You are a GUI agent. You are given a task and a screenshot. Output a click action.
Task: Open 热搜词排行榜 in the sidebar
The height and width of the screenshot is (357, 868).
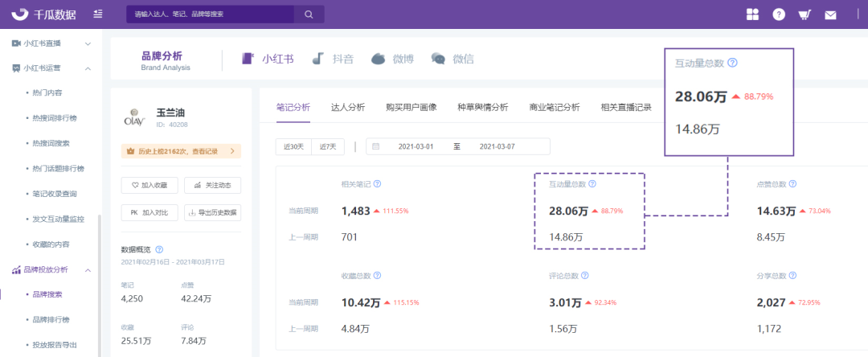(55, 118)
